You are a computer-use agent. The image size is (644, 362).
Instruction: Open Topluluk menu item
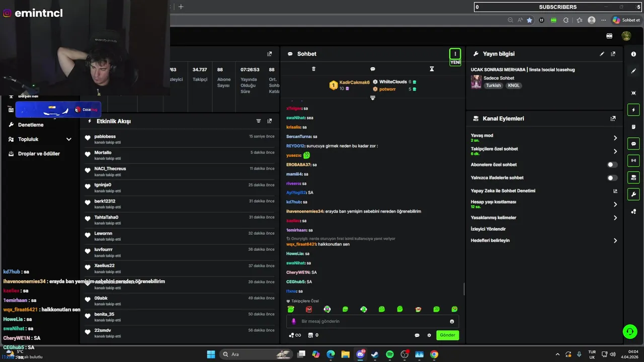[28, 139]
